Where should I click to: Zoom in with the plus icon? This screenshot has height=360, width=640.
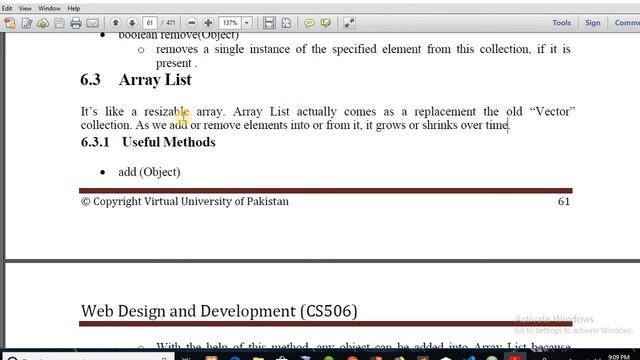click(x=208, y=23)
